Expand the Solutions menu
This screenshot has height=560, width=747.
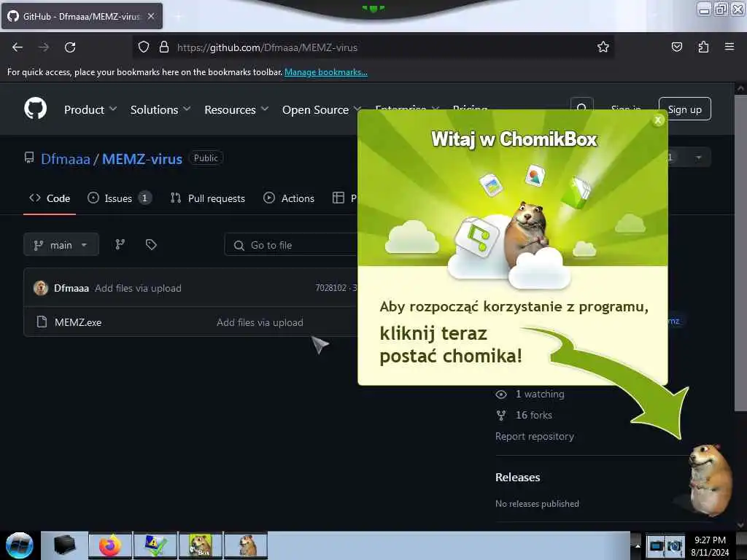click(160, 109)
